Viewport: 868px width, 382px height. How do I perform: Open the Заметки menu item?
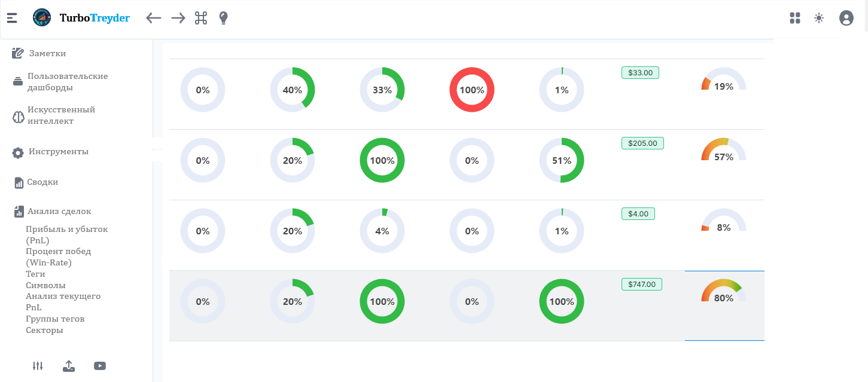47,54
